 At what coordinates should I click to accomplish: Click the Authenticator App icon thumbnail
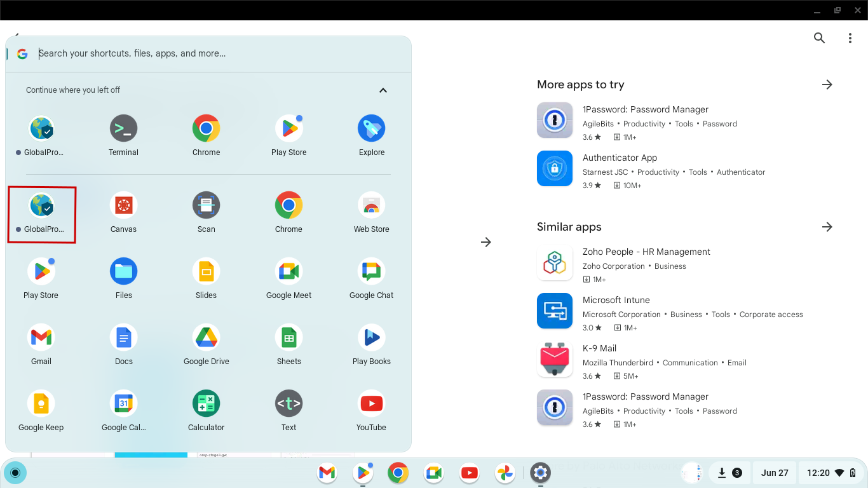click(555, 168)
